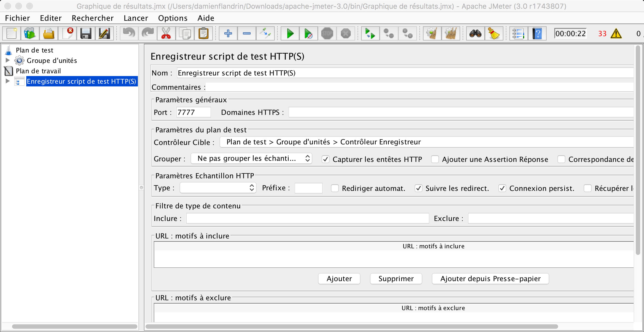Enable Ajouter une Assertion Réponse checkbox
Image resolution: width=644 pixels, height=332 pixels.
435,159
